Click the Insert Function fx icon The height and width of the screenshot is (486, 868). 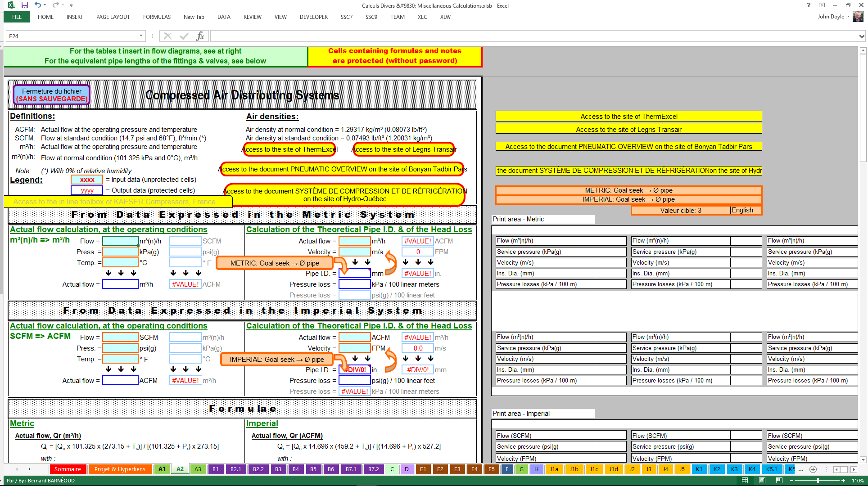tap(200, 36)
